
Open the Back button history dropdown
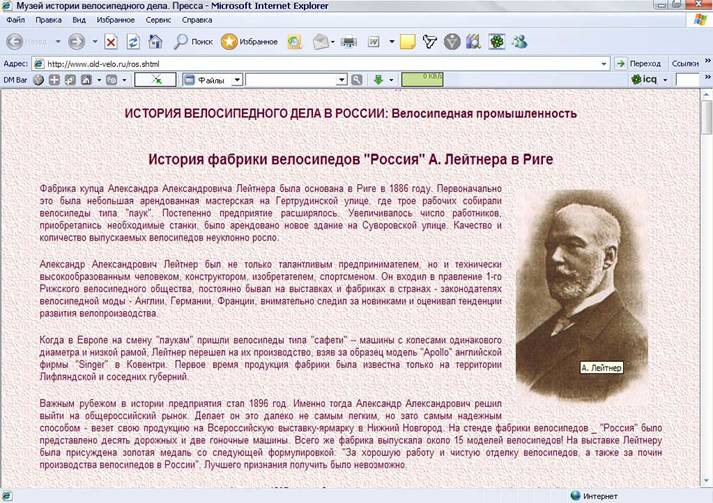click(x=58, y=42)
